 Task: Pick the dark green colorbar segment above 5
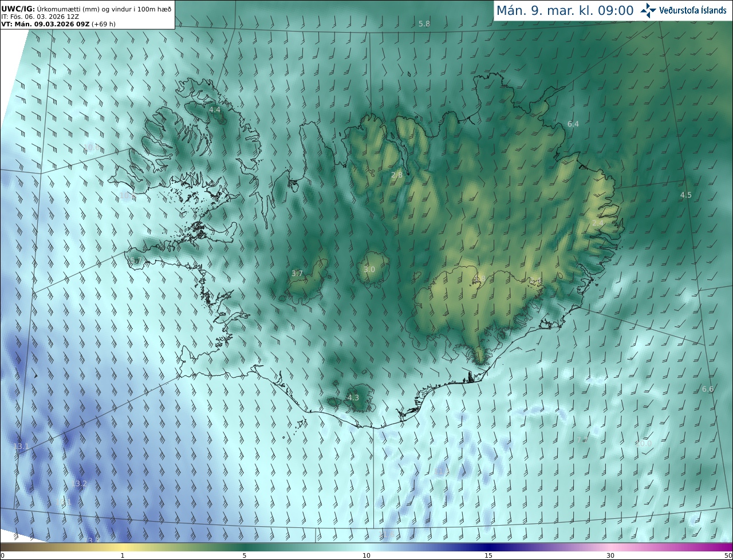[245, 547]
